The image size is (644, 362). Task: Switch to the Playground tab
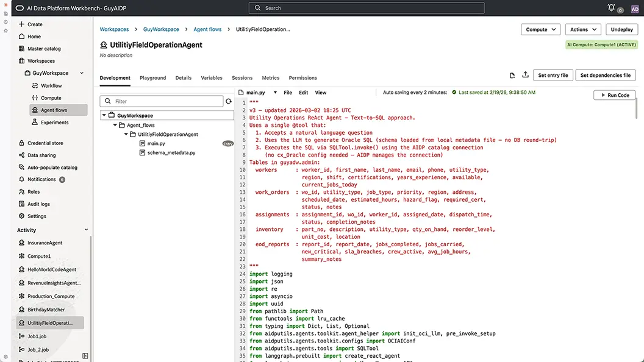click(153, 78)
